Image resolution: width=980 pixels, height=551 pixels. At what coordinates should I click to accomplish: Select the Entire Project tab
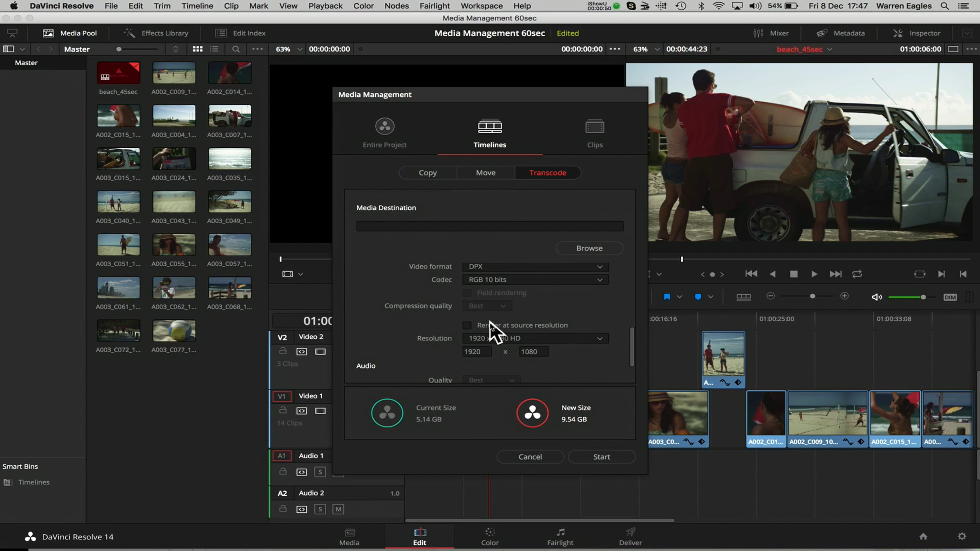click(385, 133)
